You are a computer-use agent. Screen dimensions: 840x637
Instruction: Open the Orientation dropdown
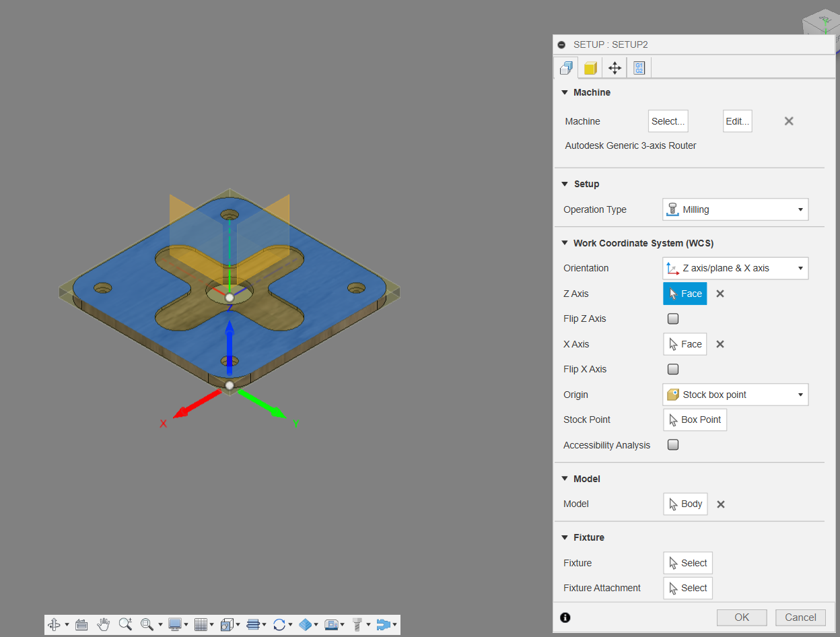click(x=736, y=268)
